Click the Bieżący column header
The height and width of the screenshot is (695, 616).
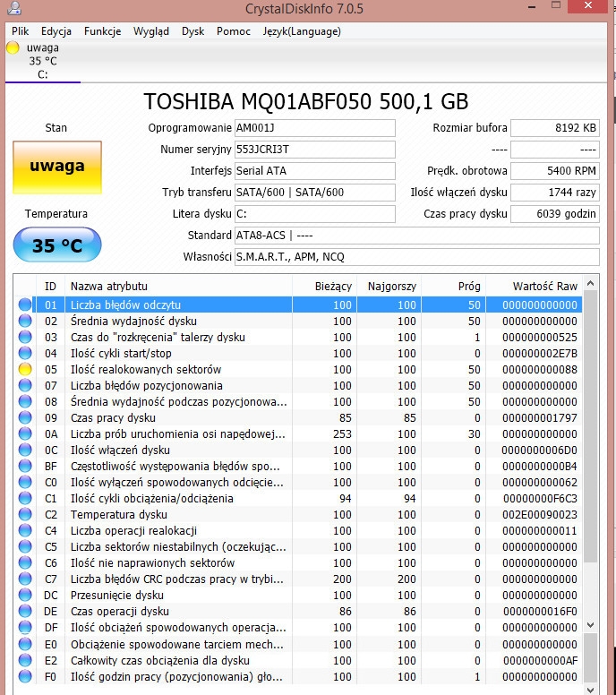click(324, 287)
